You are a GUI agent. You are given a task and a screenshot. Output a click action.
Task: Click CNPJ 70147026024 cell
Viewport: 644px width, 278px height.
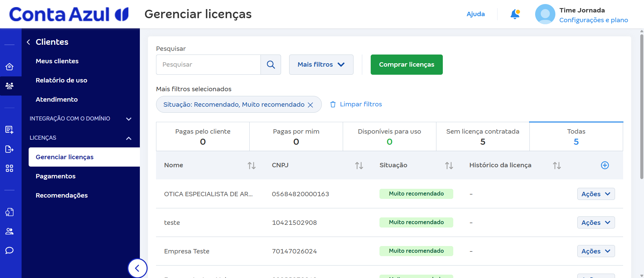(x=295, y=251)
